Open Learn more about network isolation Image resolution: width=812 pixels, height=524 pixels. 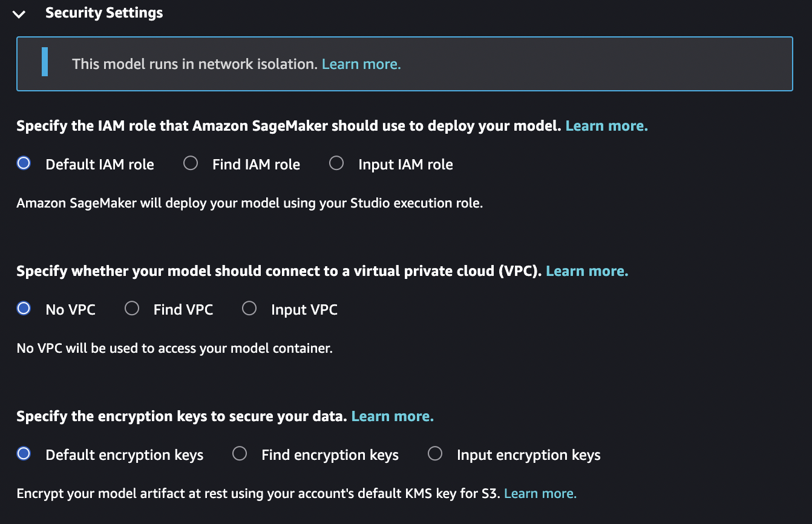click(x=361, y=64)
